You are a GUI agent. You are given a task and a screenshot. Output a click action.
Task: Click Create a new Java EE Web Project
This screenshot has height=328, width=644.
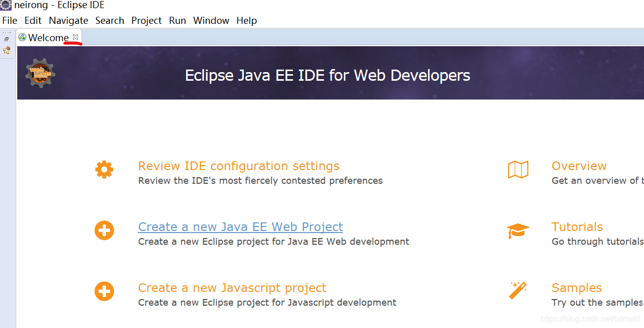point(240,227)
